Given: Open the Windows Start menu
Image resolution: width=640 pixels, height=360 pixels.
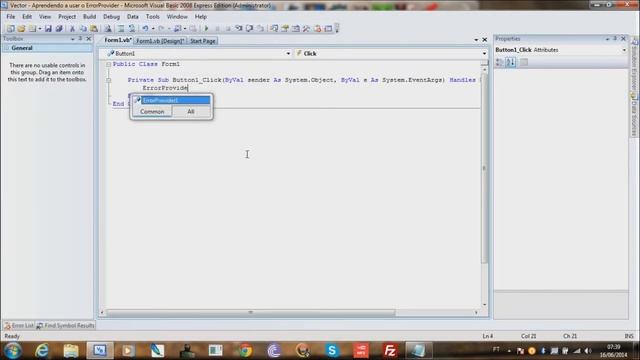Looking at the screenshot, I should [13, 351].
